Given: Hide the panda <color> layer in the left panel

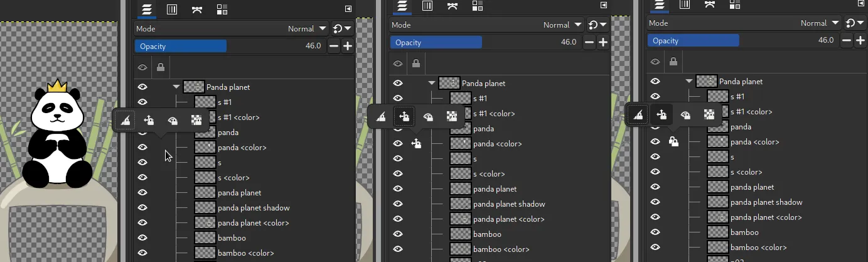Looking at the screenshot, I should (x=142, y=147).
